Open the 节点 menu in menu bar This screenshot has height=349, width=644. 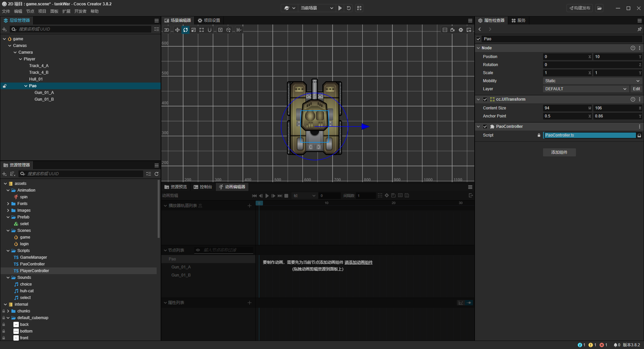(30, 11)
